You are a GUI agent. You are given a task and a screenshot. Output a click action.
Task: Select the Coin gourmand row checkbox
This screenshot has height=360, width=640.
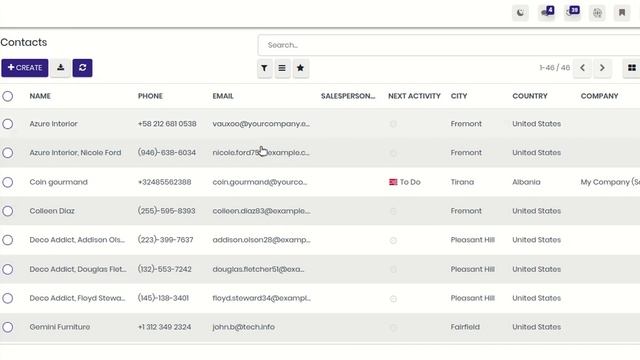[x=7, y=182]
